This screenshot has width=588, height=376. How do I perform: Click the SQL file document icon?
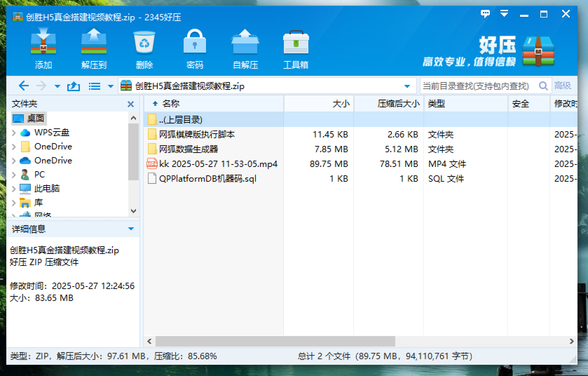coord(152,179)
